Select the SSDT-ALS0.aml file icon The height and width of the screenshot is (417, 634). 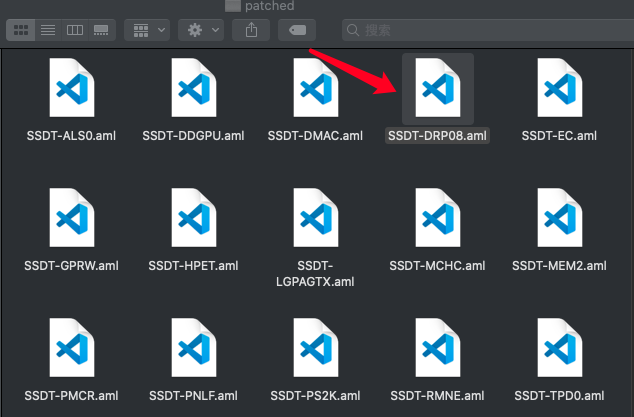72,88
